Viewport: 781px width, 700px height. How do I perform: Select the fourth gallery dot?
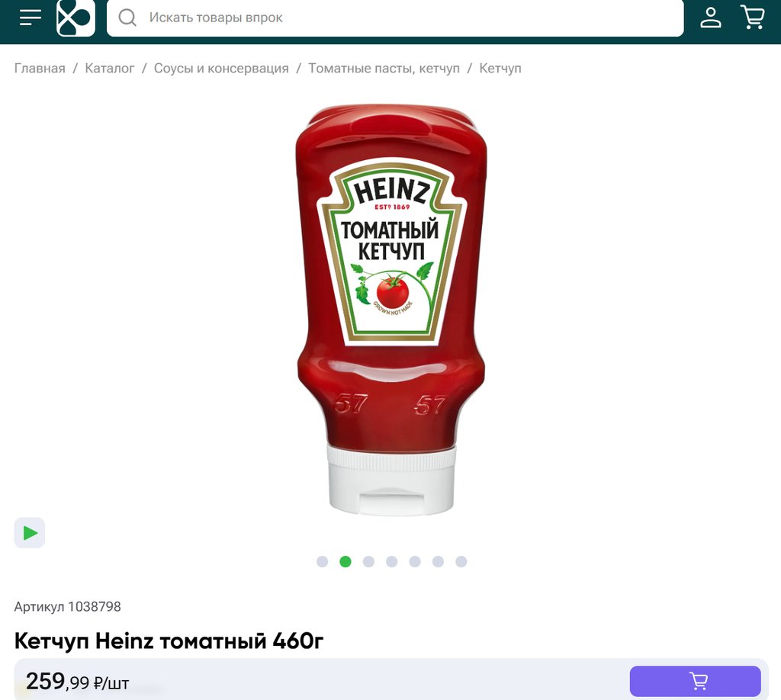391,561
